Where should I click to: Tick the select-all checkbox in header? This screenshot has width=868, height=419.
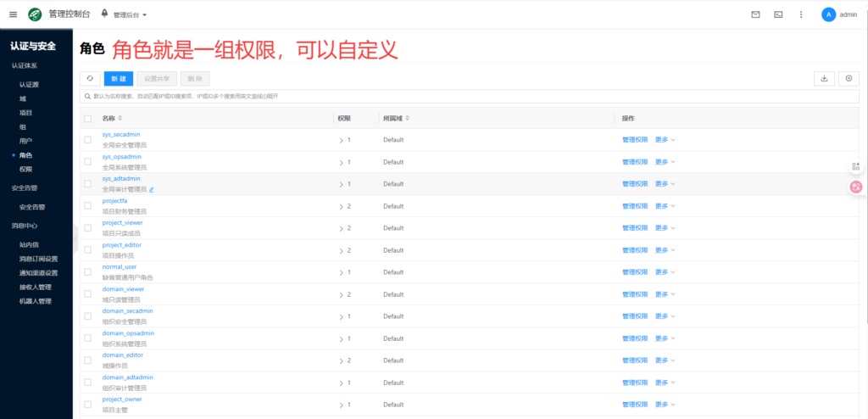[x=87, y=118]
